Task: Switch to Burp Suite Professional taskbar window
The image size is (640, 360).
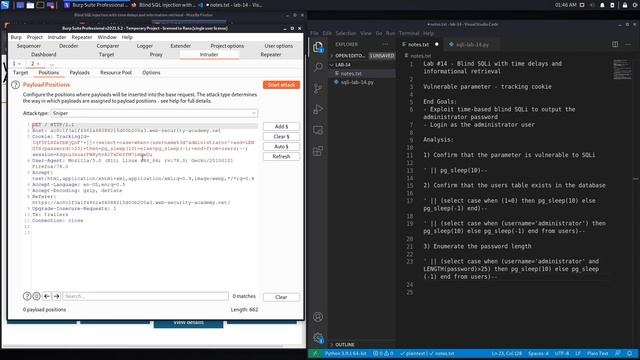Action: pyautogui.click(x=96, y=5)
